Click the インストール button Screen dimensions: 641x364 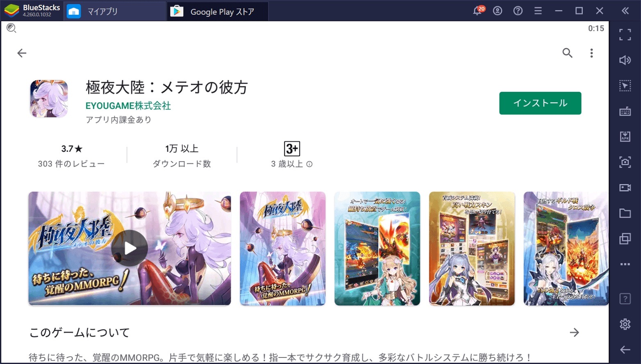540,103
